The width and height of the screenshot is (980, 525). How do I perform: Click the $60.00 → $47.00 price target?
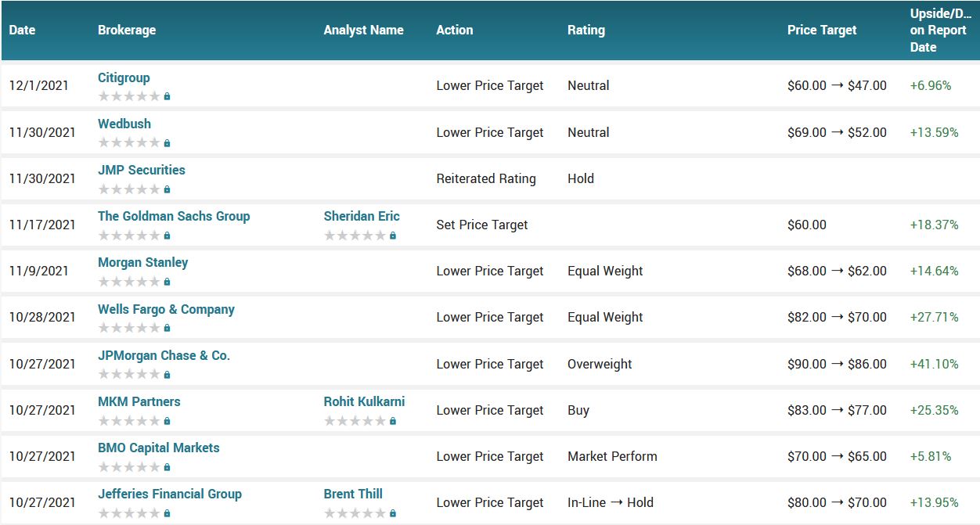837,85
